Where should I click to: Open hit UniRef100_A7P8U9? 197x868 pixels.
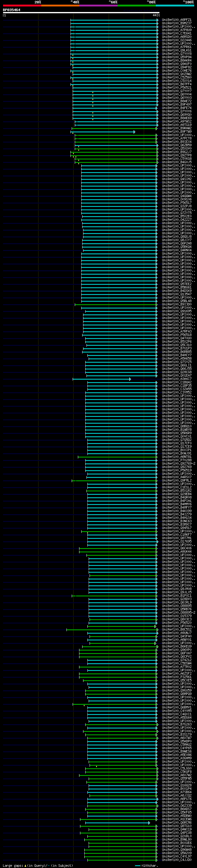click(176, 30)
